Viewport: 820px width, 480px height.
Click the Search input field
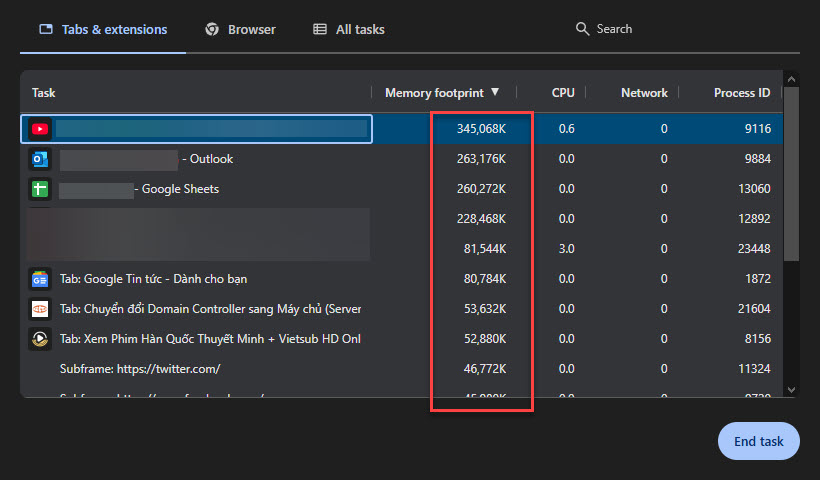[680, 29]
